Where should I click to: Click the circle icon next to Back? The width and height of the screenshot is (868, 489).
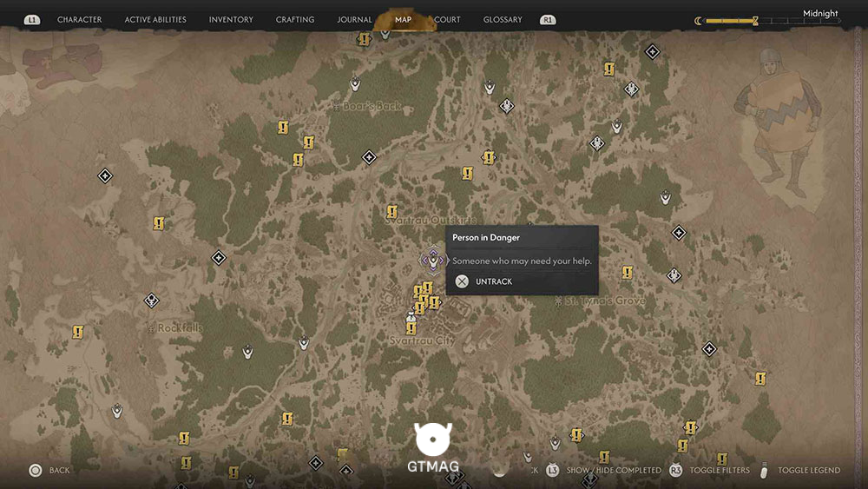point(36,471)
